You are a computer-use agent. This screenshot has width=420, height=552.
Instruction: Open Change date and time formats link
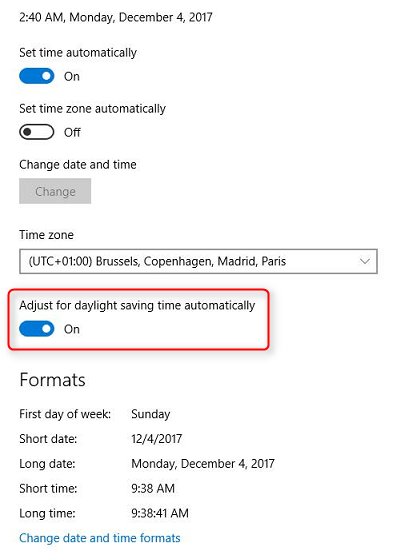point(100,538)
